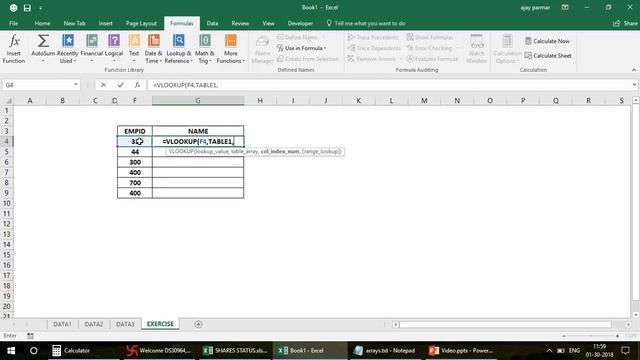This screenshot has height=360, width=640.
Task: Open More Functions menu
Action: (x=231, y=49)
